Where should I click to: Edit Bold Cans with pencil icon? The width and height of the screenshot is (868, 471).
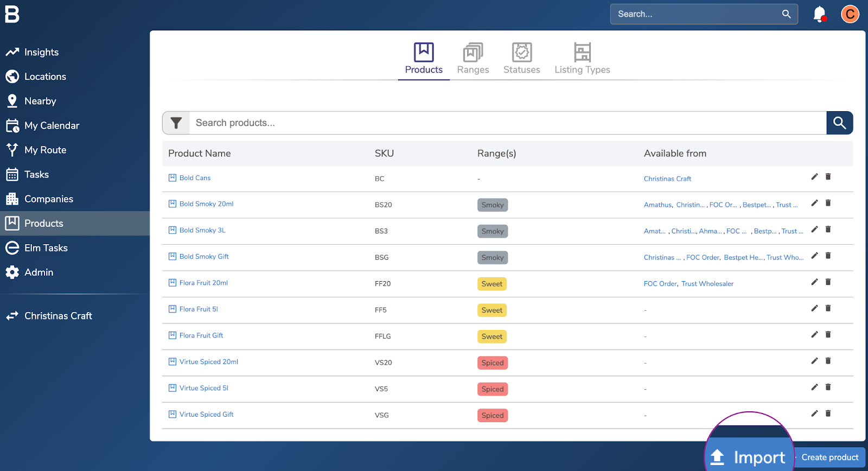point(814,177)
